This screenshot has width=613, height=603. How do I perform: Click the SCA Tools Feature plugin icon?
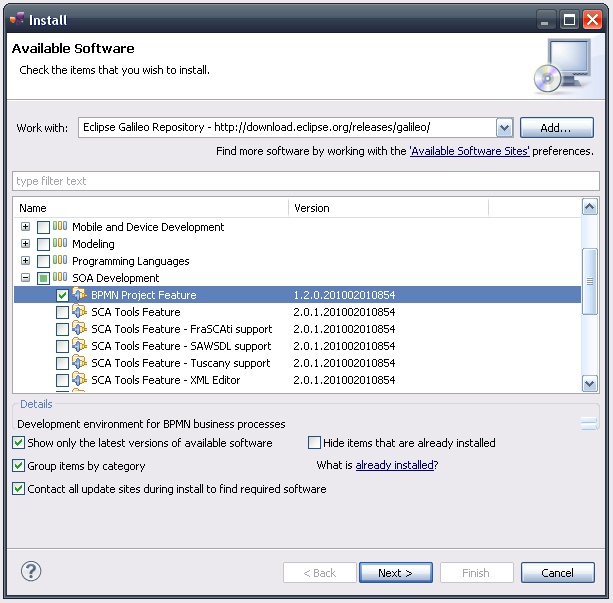pyautogui.click(x=80, y=312)
